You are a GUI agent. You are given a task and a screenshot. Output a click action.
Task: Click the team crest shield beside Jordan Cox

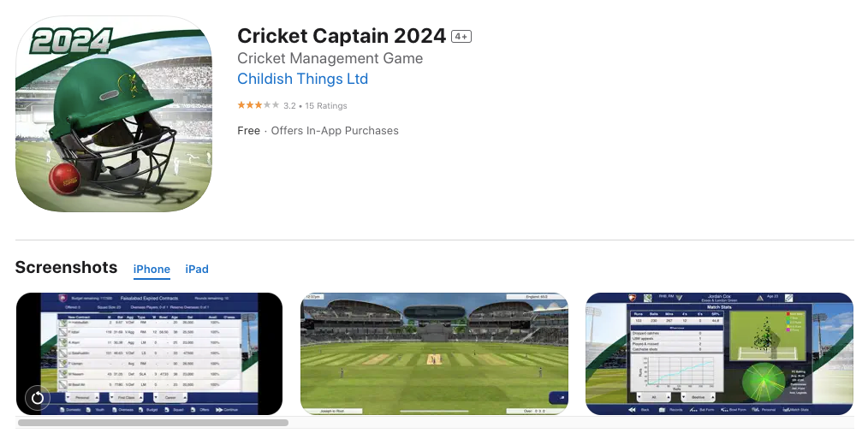coord(633,297)
